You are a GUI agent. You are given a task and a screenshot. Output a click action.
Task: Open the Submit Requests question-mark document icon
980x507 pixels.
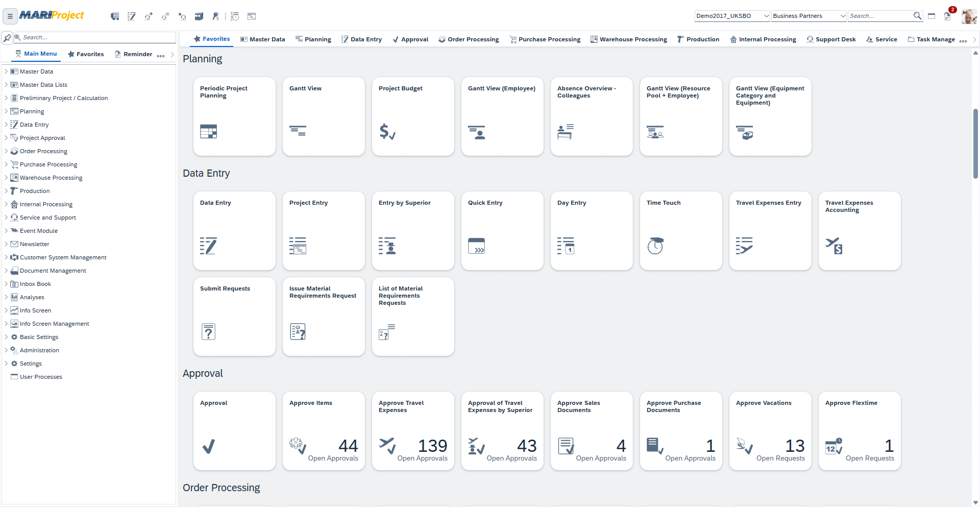point(208,331)
